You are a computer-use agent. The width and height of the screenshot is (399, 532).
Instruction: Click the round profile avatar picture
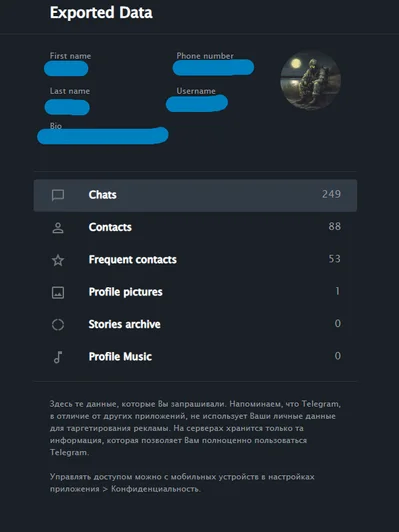tap(310, 81)
